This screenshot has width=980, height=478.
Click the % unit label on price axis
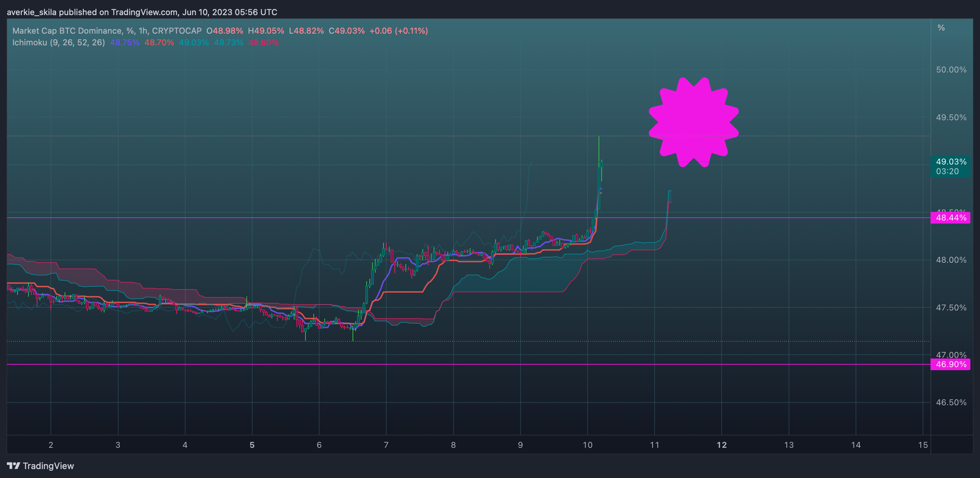point(941,28)
